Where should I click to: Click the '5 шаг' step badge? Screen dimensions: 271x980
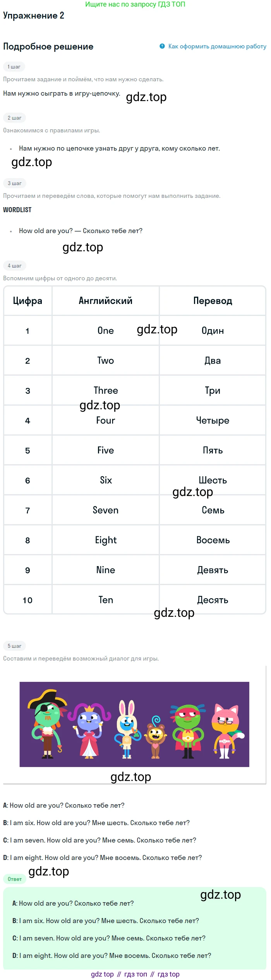(14, 646)
